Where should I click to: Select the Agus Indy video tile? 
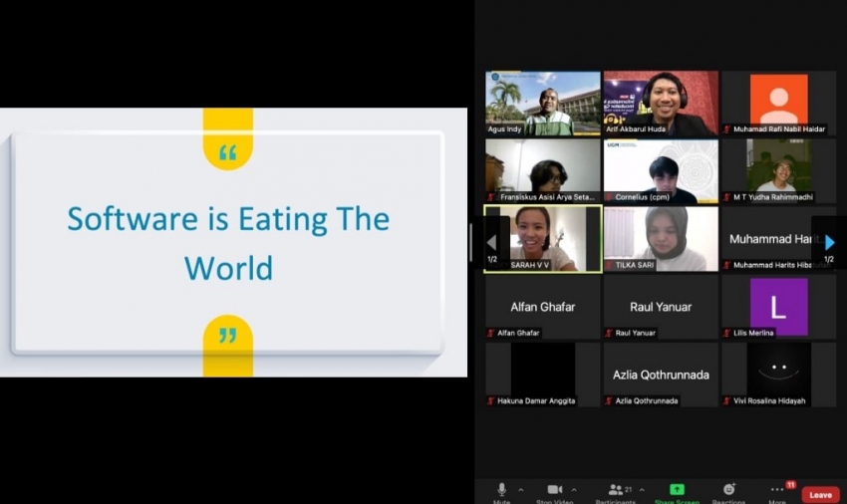(x=542, y=102)
